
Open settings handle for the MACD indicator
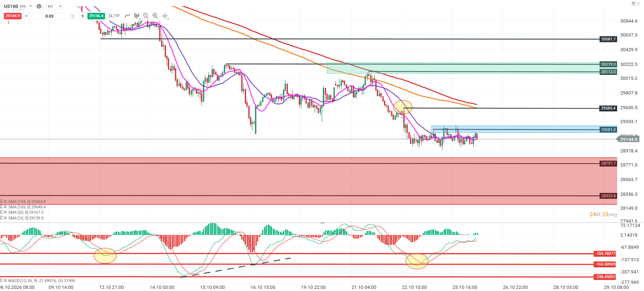click(x=1, y=281)
